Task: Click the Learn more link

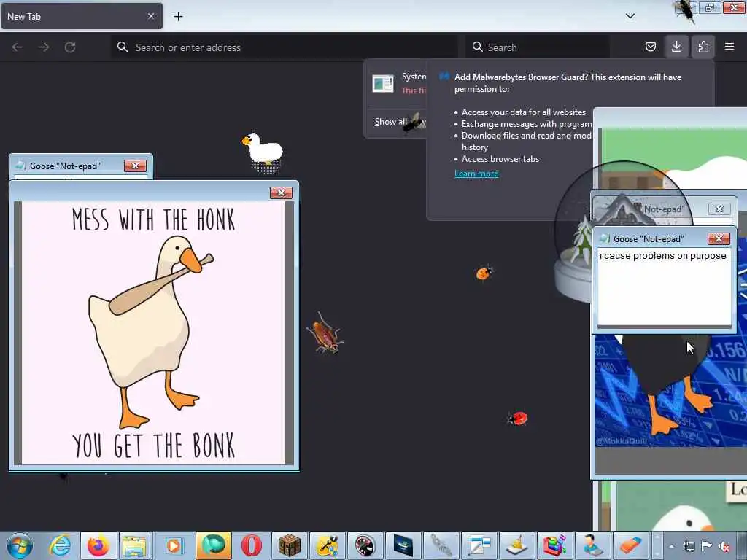Action: tap(476, 174)
